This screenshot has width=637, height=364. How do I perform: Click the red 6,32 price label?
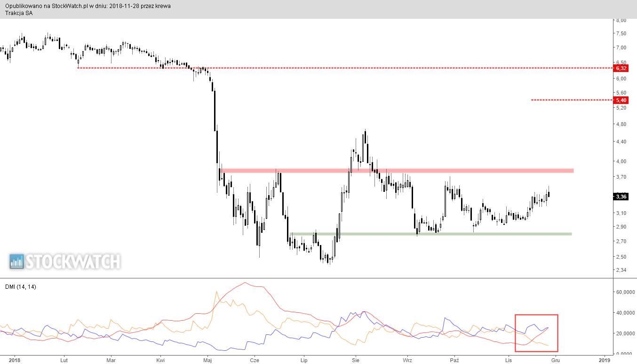[x=621, y=68]
